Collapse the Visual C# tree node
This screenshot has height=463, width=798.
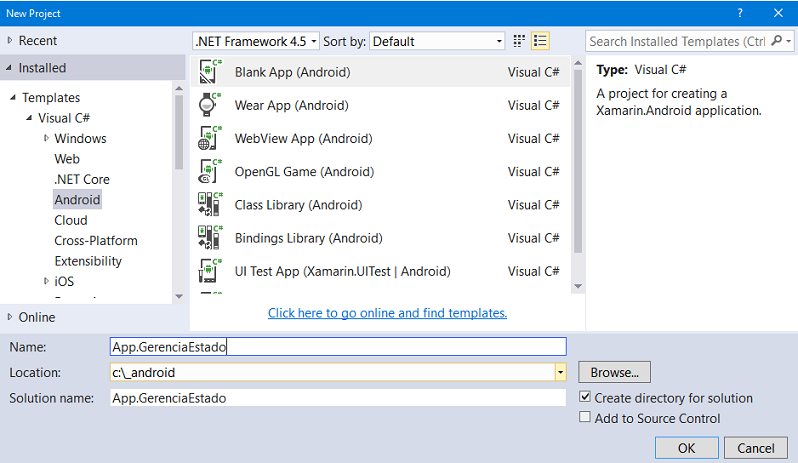click(29, 118)
